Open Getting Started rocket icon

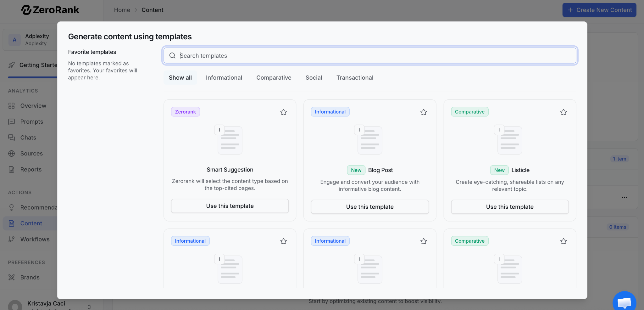(12, 65)
